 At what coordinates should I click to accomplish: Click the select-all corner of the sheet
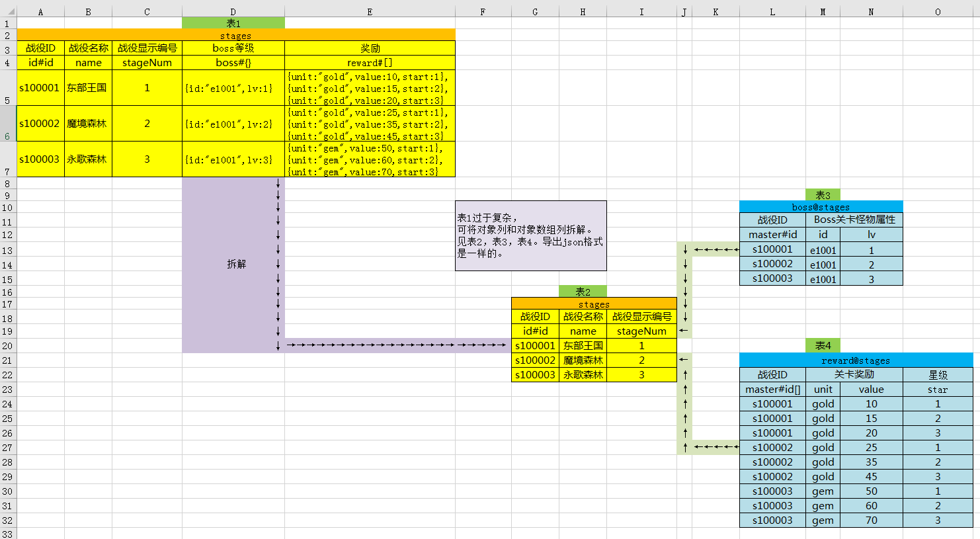8,12
